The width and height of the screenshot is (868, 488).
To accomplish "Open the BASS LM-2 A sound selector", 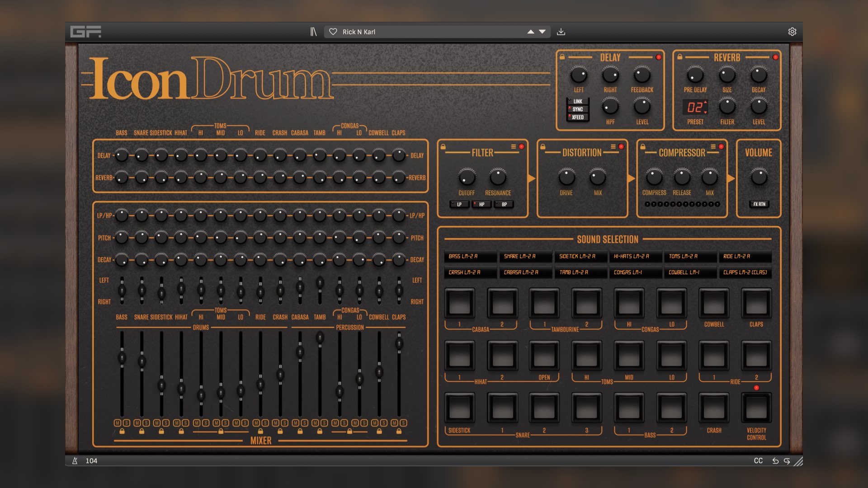I will coord(470,256).
